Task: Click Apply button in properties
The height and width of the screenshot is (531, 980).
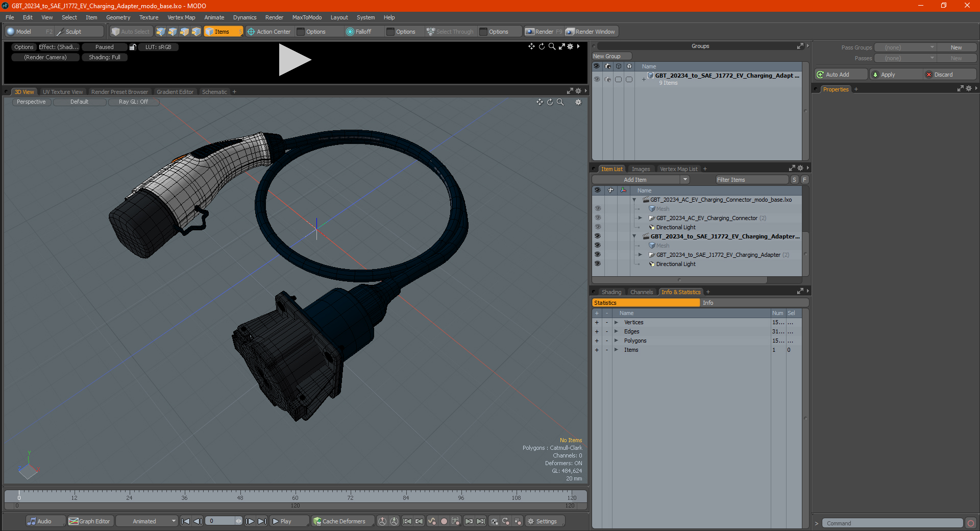Action: (896, 75)
